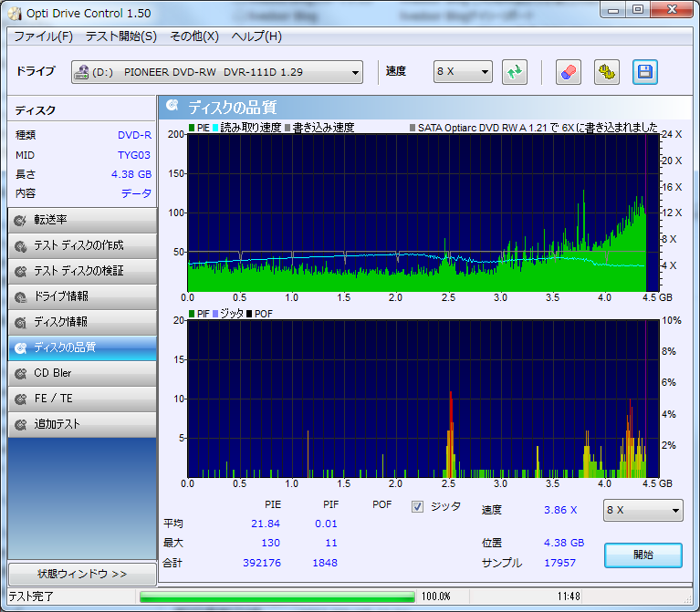
Task: Click the 内容 value データ
Action: (x=137, y=193)
